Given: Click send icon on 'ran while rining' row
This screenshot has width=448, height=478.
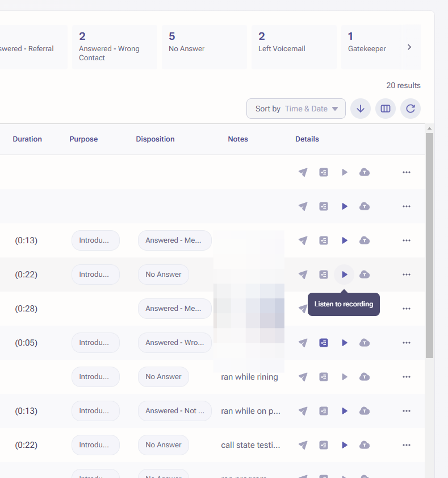Looking at the screenshot, I should pyautogui.click(x=303, y=377).
